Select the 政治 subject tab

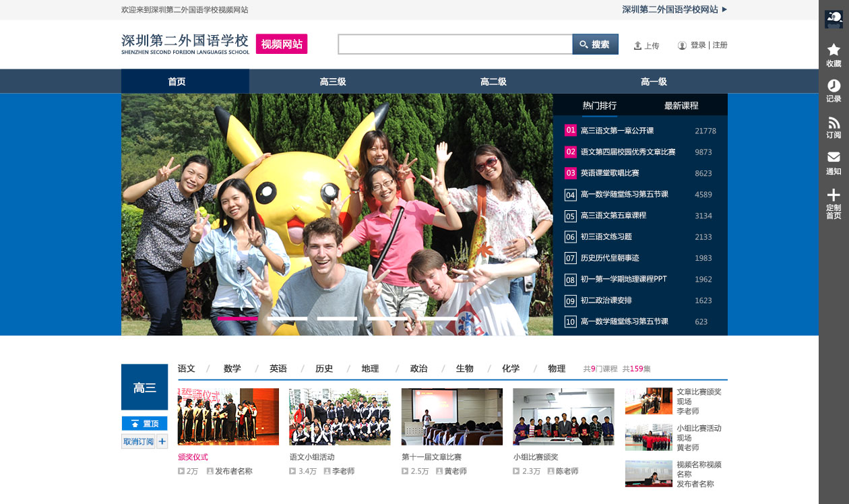pyautogui.click(x=419, y=369)
